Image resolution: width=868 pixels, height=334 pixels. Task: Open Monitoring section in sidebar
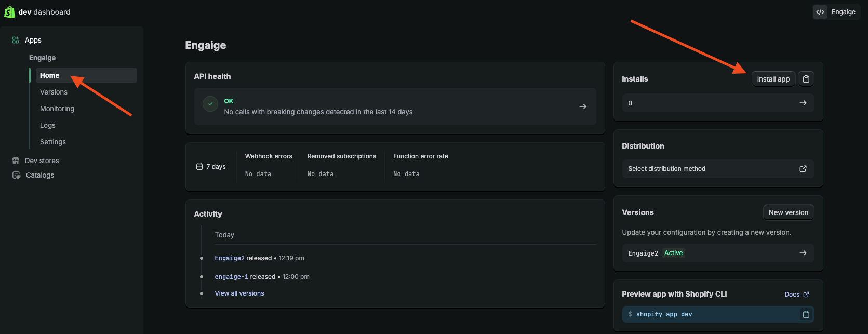[x=57, y=109]
